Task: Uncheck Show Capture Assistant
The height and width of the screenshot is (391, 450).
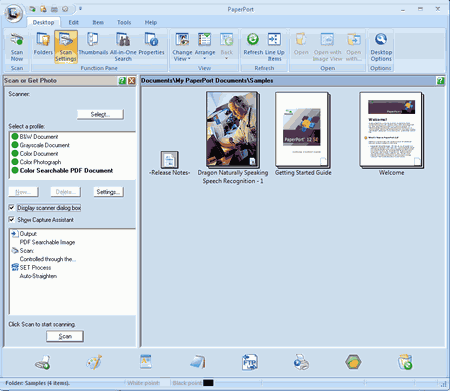Action: [x=12, y=220]
